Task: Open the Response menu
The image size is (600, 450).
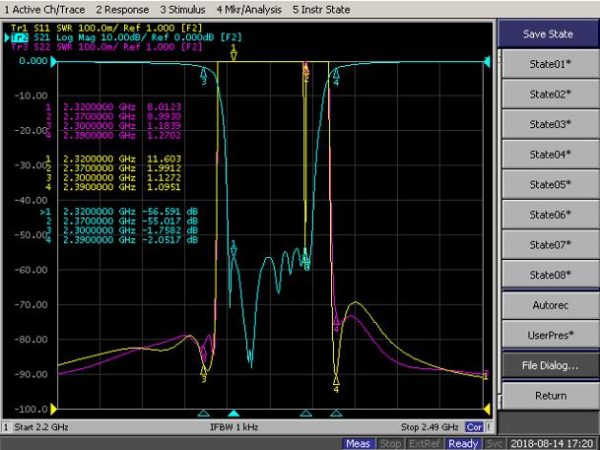Action: pos(122,10)
